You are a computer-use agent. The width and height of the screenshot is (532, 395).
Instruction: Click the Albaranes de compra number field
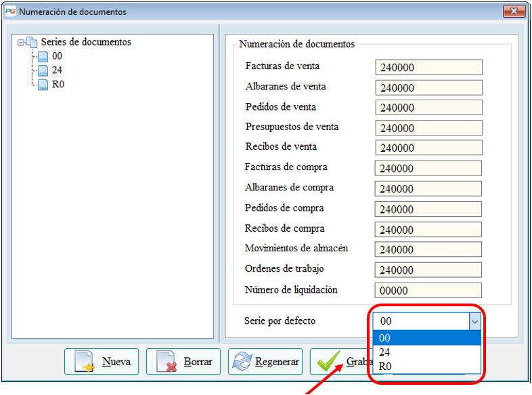tap(428, 188)
